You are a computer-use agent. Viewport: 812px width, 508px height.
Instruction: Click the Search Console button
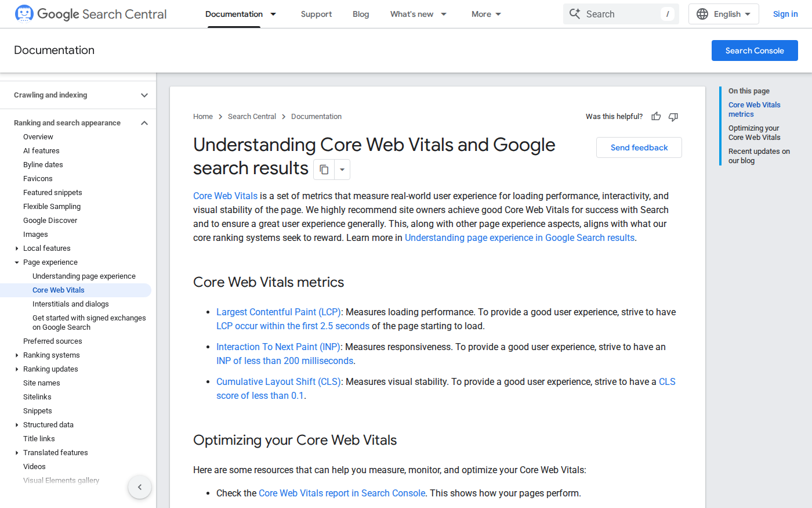755,51
